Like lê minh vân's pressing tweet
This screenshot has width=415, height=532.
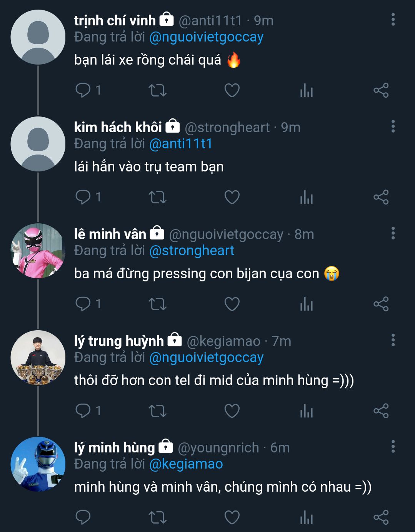point(232,304)
